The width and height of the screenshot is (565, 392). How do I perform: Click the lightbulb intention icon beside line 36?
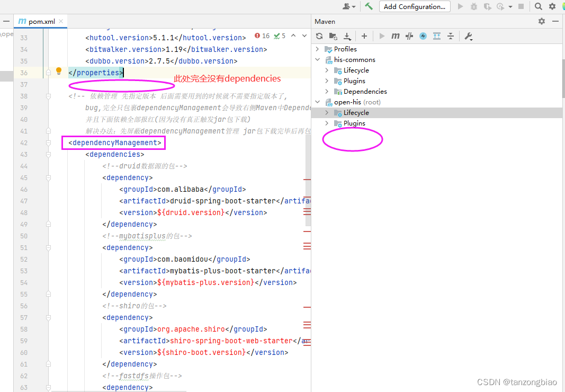[x=58, y=70]
